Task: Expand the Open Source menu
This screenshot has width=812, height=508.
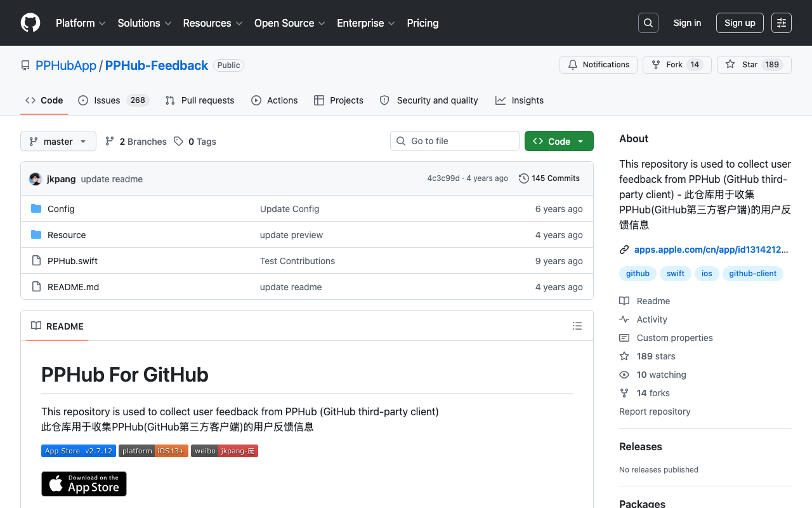Action: pyautogui.click(x=290, y=23)
